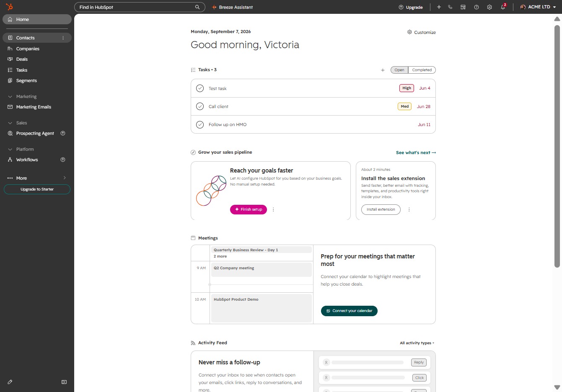Expand 2 more meetings
Viewport: 562px width, 392px height.
[220, 256]
